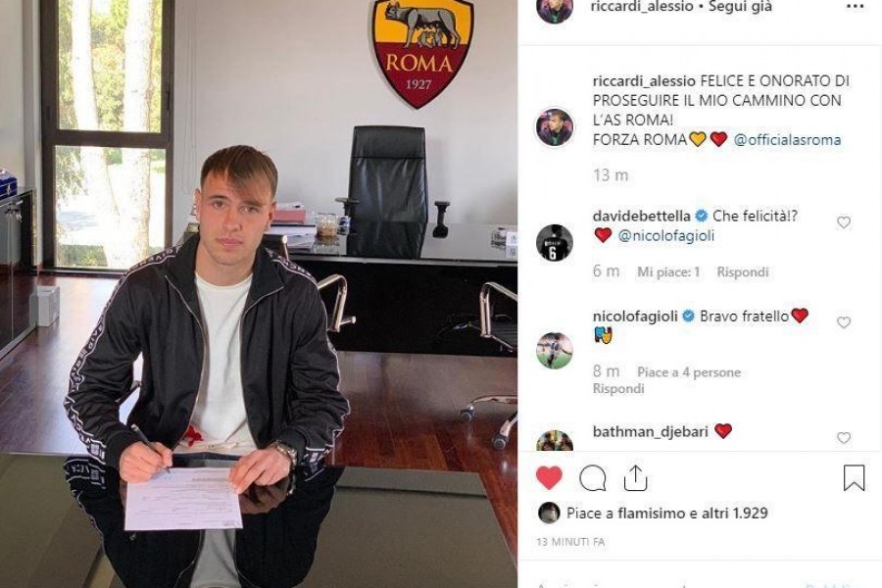Open the comment speech bubble icon
This screenshot has width=882, height=588.
pos(592,479)
